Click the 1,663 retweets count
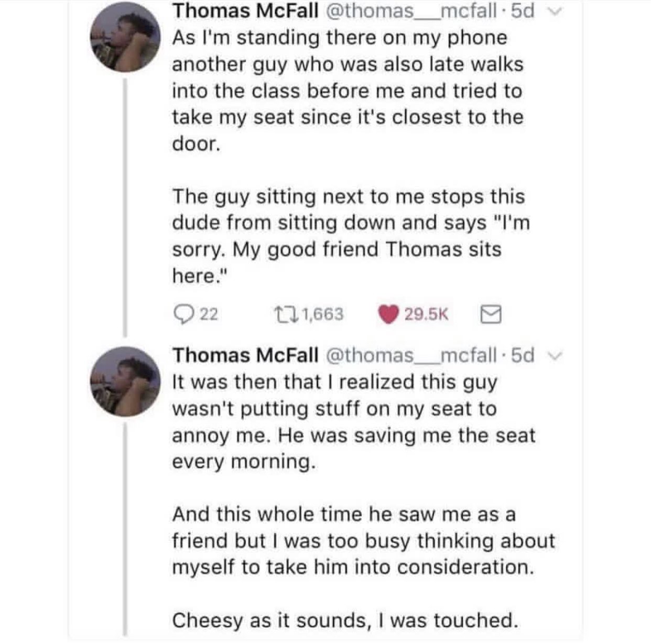 click(x=322, y=314)
